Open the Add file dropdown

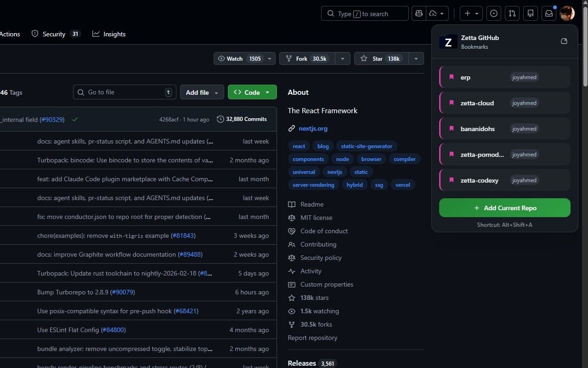(x=202, y=92)
